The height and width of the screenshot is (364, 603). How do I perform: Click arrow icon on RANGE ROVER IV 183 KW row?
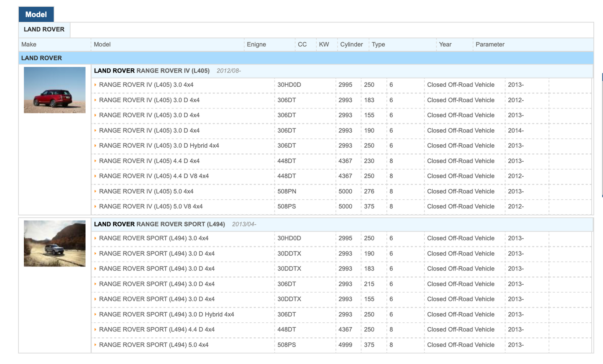pos(95,100)
